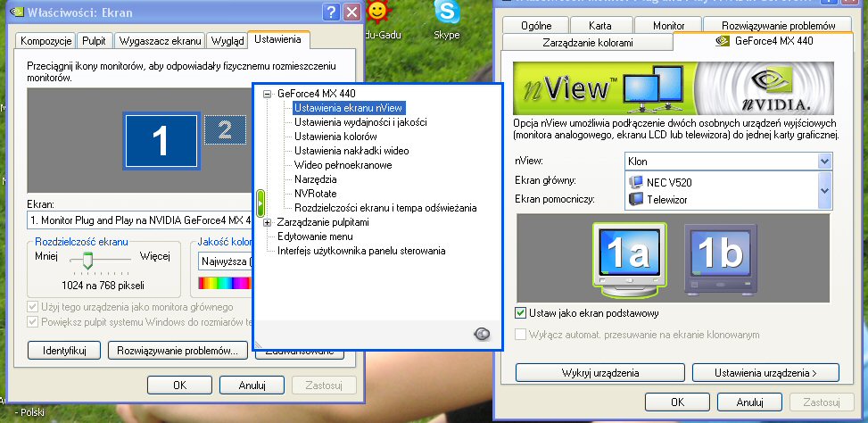Open the Ogólne tab
This screenshot has width=868, height=423.
point(536,26)
